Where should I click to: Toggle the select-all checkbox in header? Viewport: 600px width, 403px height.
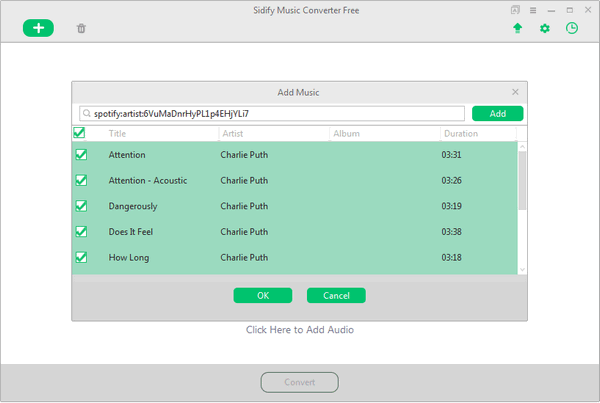79,133
